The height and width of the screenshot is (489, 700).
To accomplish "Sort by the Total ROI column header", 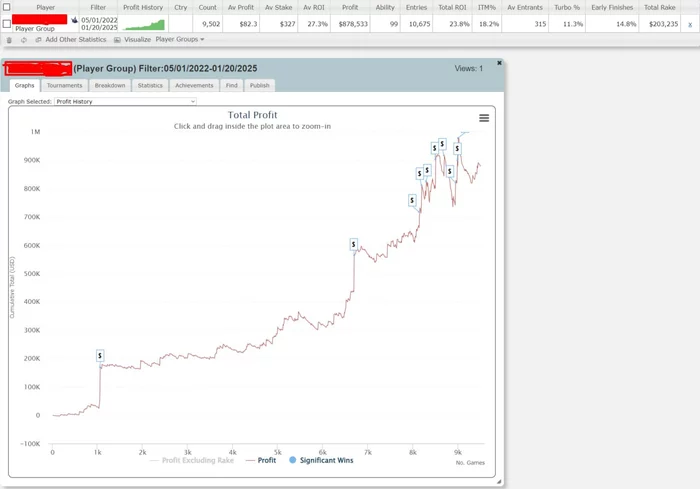I will pos(452,7).
